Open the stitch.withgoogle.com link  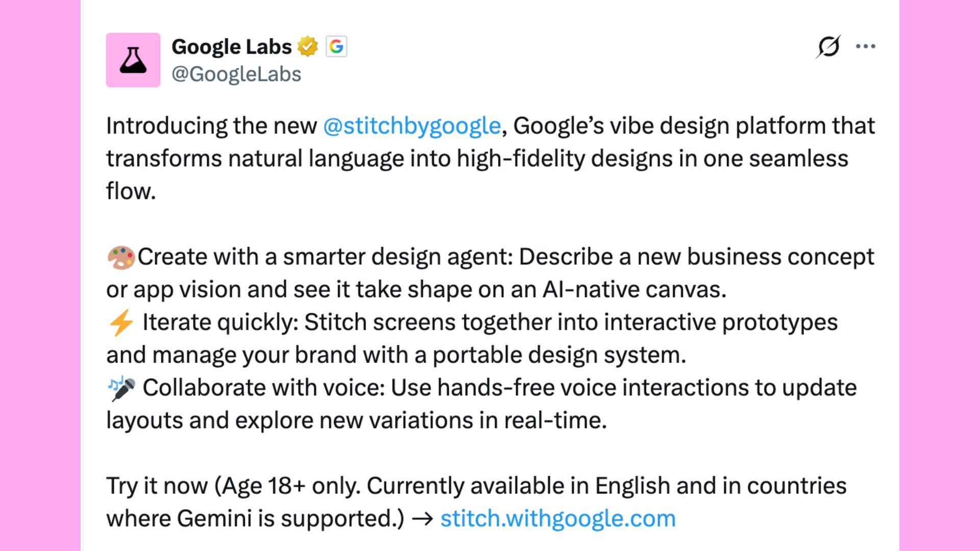(x=558, y=519)
